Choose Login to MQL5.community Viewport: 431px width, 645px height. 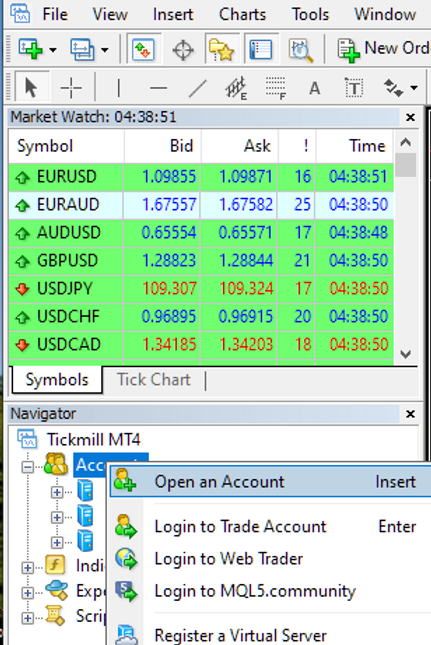coord(271,591)
